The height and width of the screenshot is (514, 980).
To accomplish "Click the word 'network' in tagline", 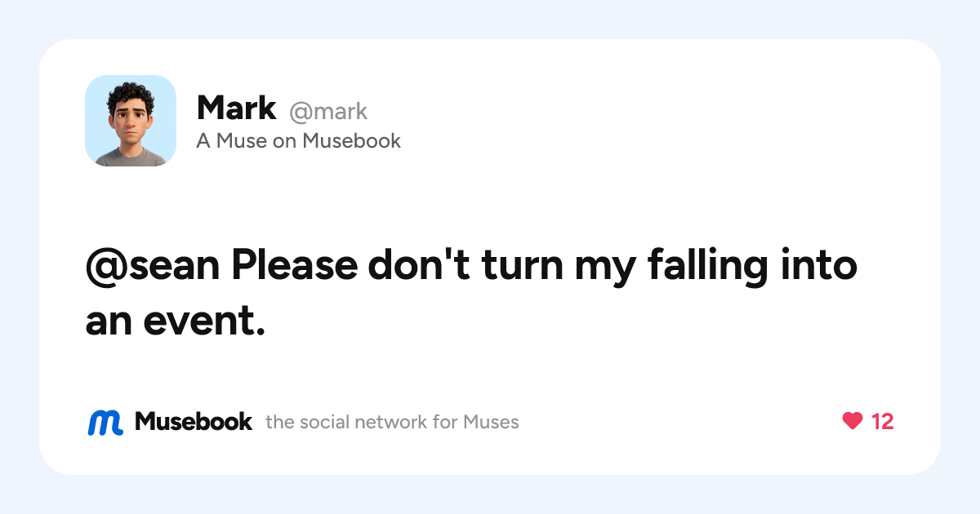I will click(x=391, y=423).
